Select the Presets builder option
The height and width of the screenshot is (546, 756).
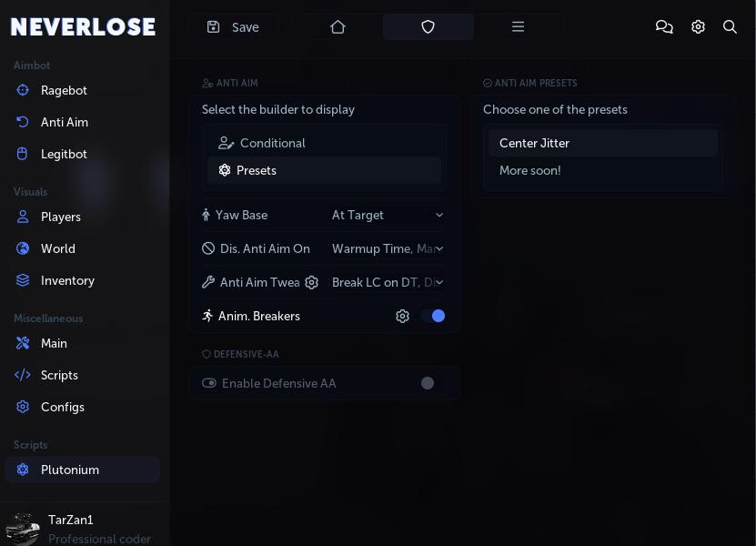tap(324, 170)
